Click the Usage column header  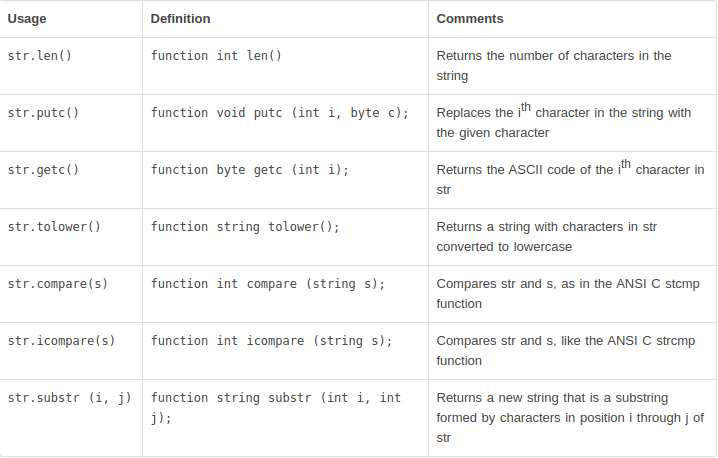(x=27, y=19)
